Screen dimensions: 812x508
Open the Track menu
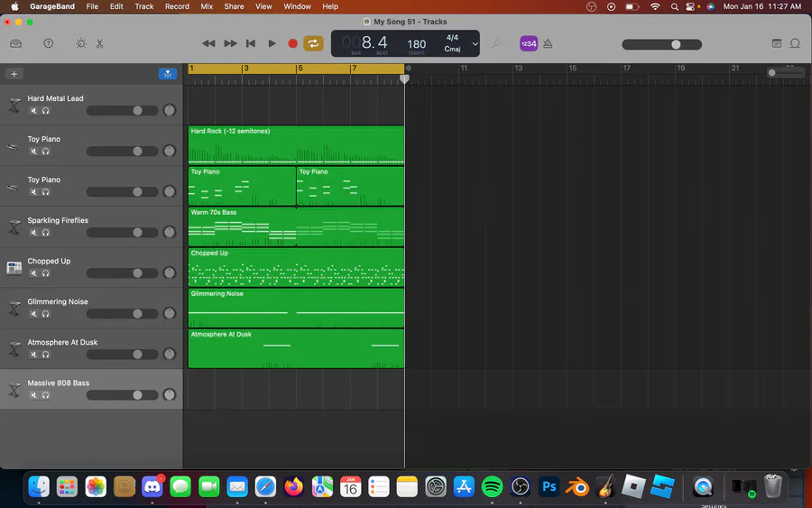(x=144, y=6)
